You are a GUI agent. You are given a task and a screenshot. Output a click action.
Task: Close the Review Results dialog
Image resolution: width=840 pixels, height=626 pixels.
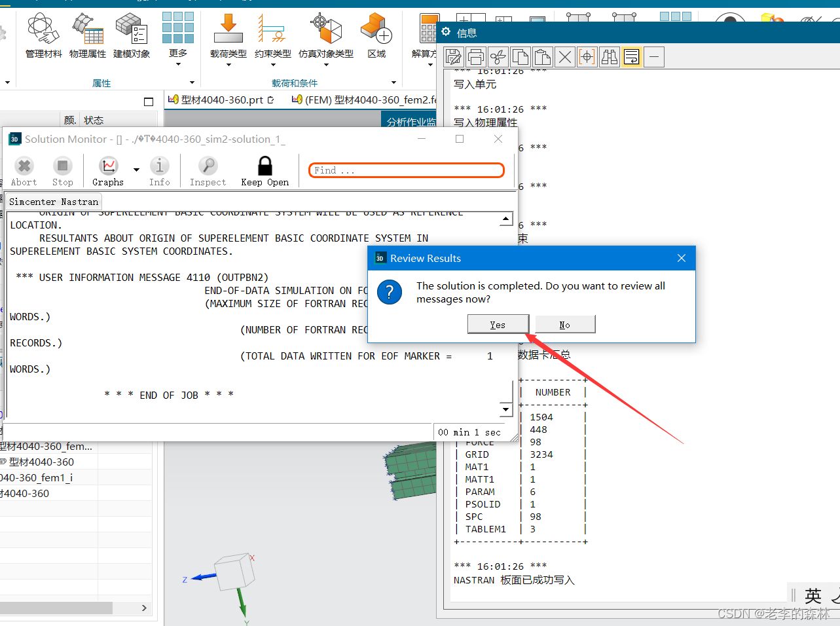click(682, 258)
